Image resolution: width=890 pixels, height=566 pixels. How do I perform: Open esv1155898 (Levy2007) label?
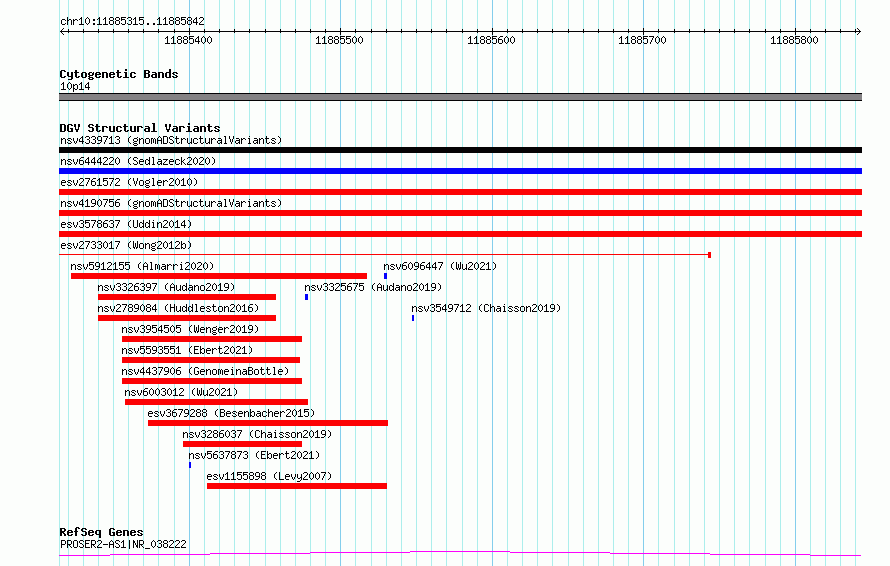tap(269, 476)
